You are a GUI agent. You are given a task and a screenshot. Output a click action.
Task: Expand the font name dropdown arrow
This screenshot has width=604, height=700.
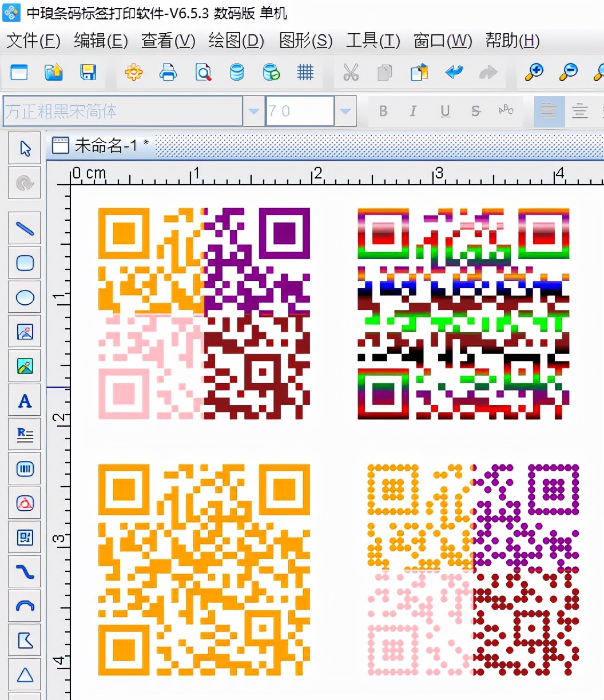(253, 111)
